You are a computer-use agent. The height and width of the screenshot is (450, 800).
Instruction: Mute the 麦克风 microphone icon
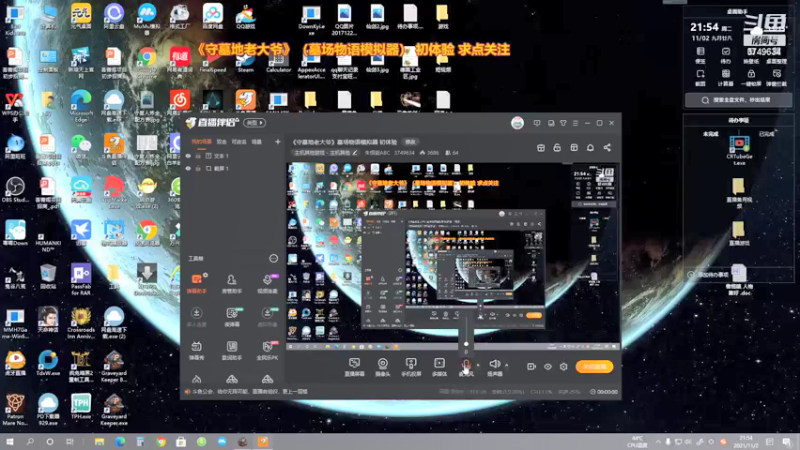[466, 366]
